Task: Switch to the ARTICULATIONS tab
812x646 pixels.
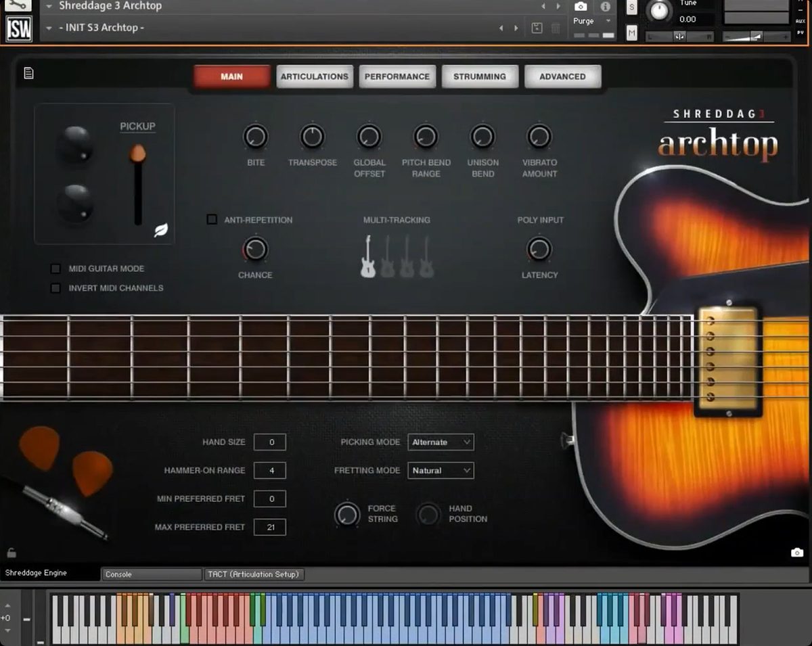Action: pyautogui.click(x=315, y=76)
